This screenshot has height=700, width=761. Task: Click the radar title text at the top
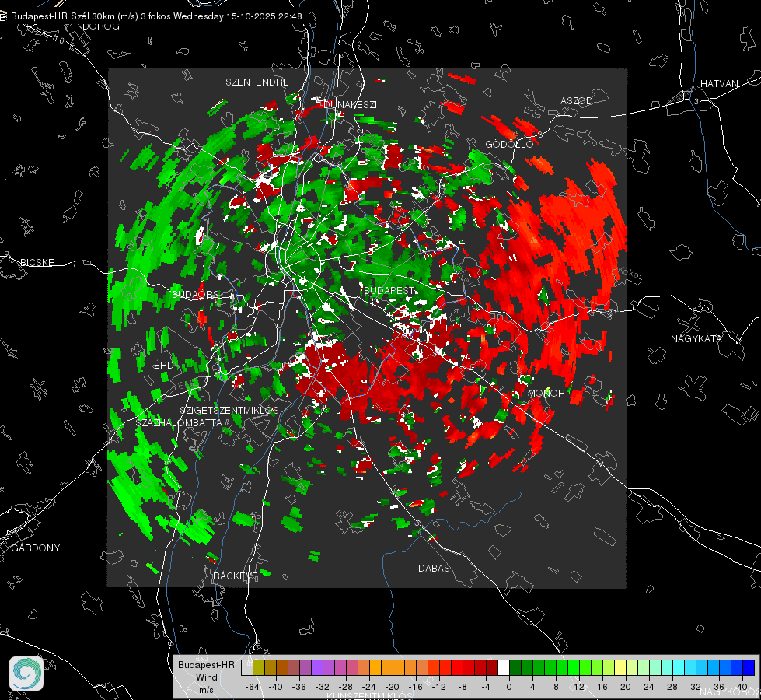coord(156,16)
